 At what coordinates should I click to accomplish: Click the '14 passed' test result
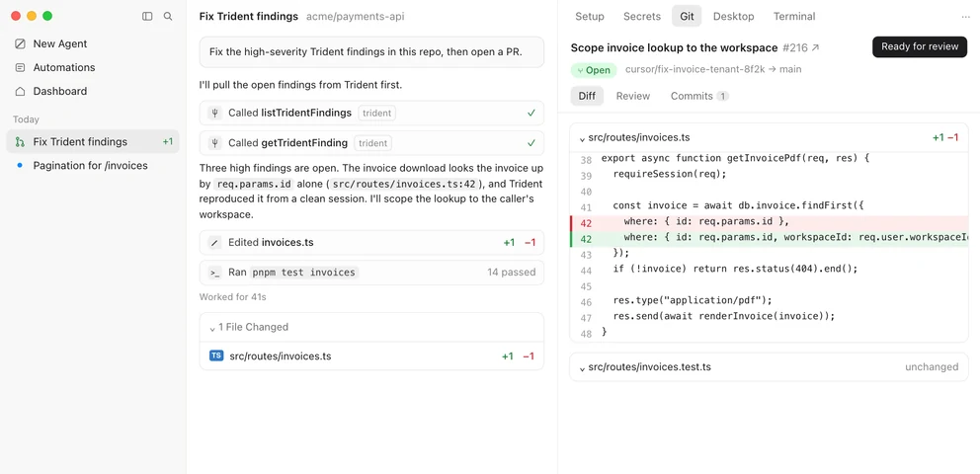point(512,273)
